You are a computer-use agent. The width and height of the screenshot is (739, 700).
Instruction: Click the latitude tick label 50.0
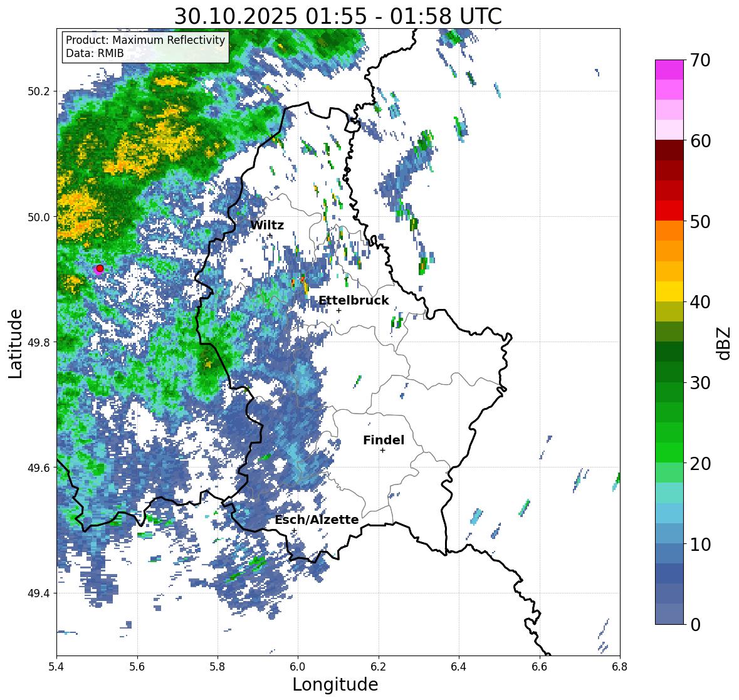point(39,217)
